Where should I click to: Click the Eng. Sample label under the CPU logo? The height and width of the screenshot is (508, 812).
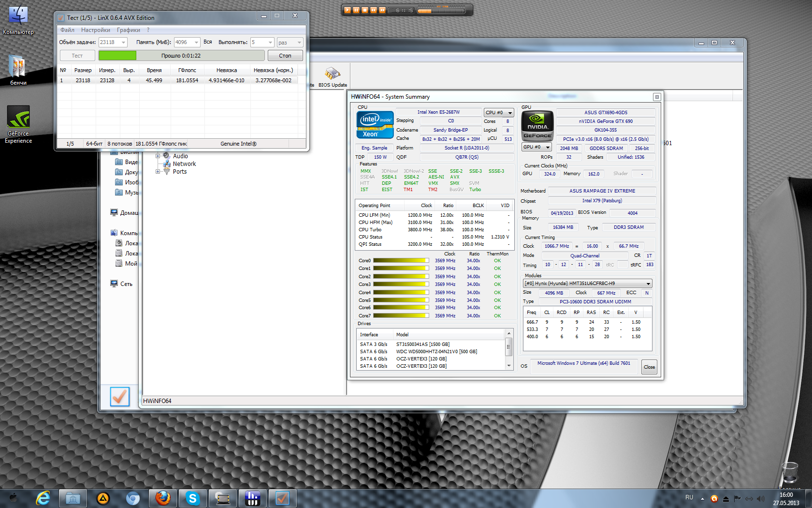click(x=374, y=148)
